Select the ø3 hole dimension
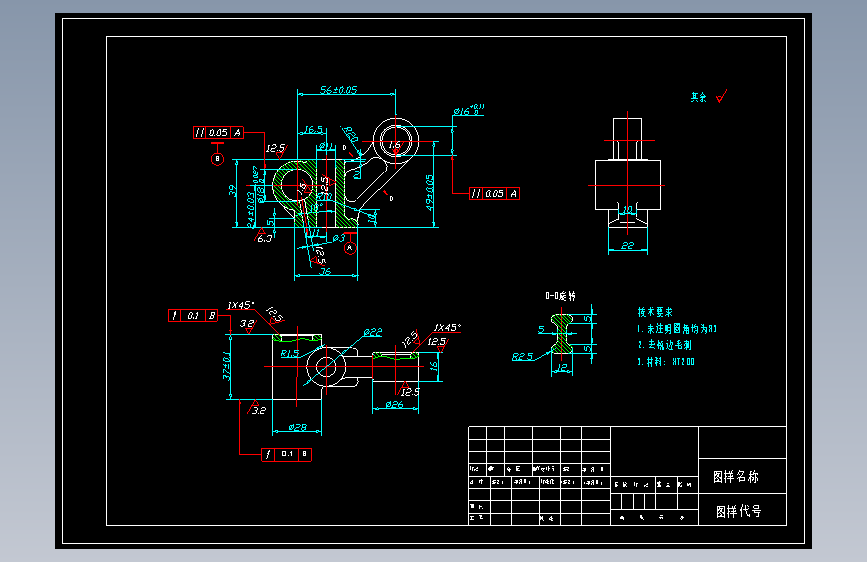 (x=338, y=238)
